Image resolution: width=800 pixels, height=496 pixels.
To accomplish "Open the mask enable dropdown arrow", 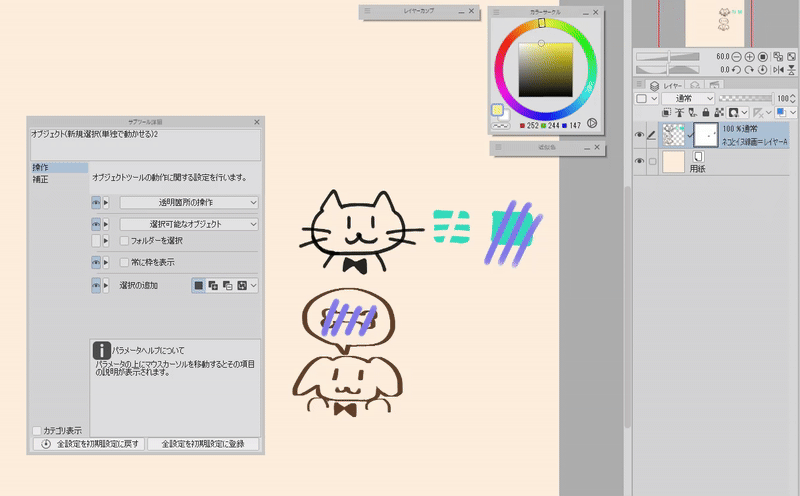I will (x=745, y=112).
